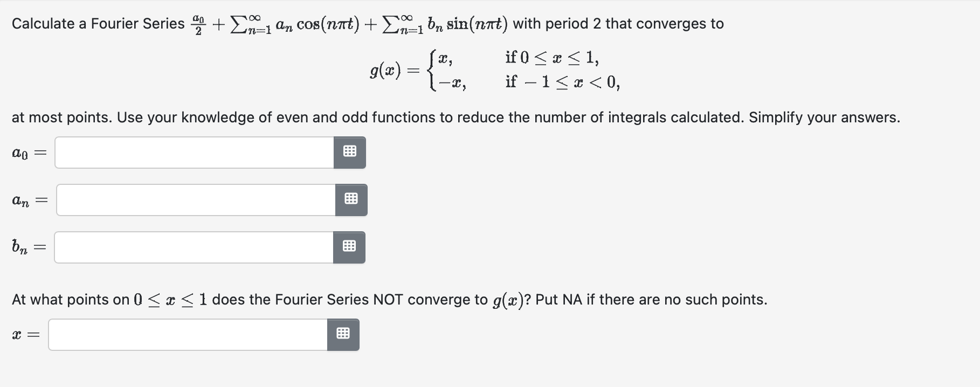The image size is (980, 387).
Task: Select the bn label next to its field
Action: tap(19, 247)
